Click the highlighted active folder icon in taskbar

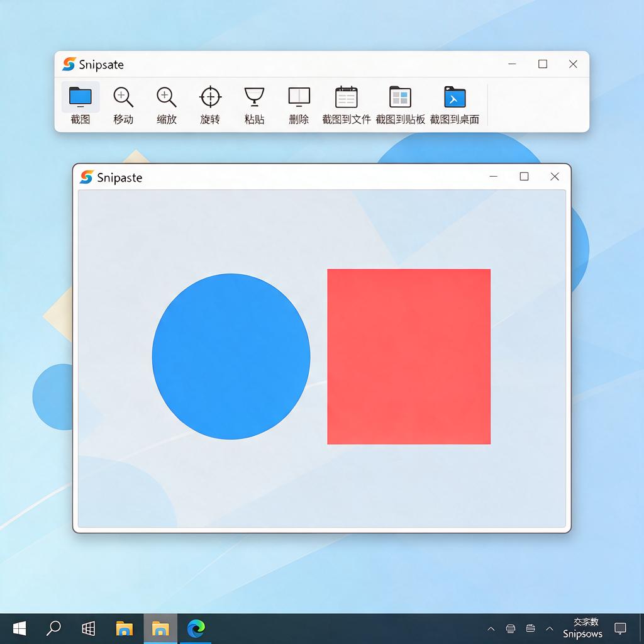tap(160, 628)
